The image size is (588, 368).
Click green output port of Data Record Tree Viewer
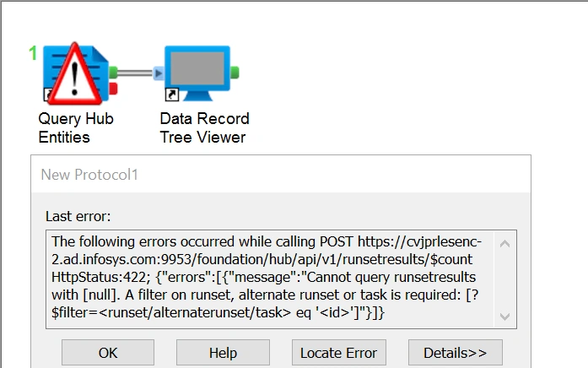pos(235,73)
